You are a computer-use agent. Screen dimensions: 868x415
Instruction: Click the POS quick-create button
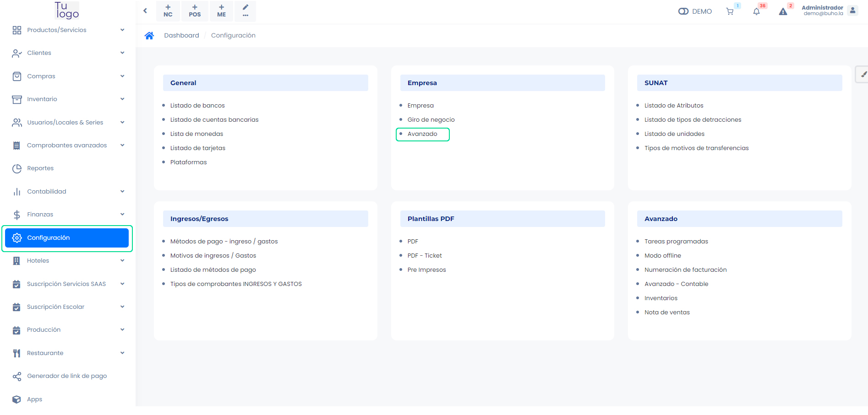click(195, 11)
